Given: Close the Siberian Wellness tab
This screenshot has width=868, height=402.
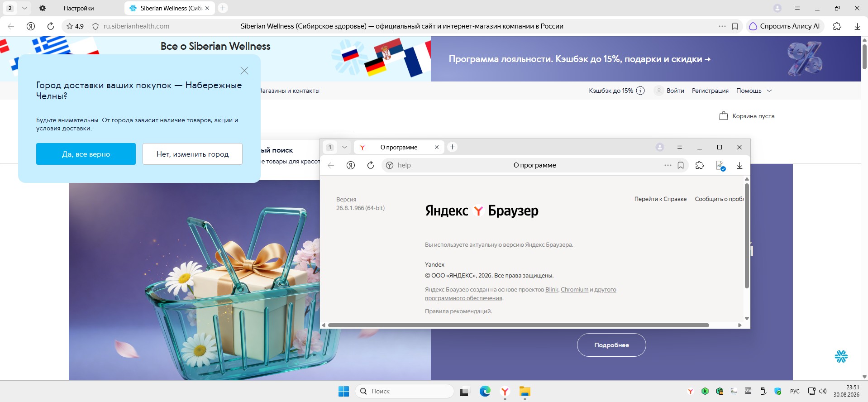Looking at the screenshot, I should click(207, 8).
